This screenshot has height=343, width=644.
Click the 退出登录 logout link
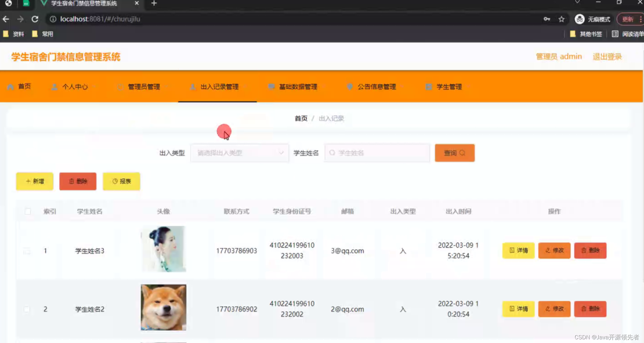tap(607, 57)
